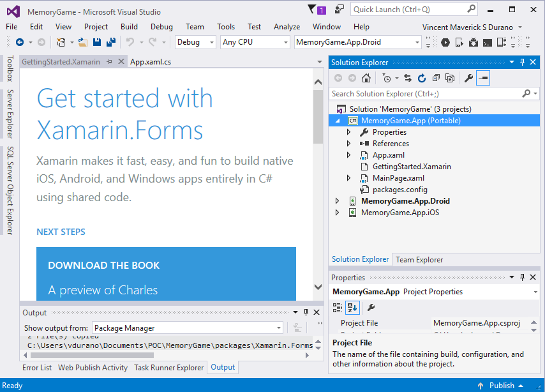Toggle auto-hide pin on Output panel
This screenshot has height=392, width=545.
point(306,312)
